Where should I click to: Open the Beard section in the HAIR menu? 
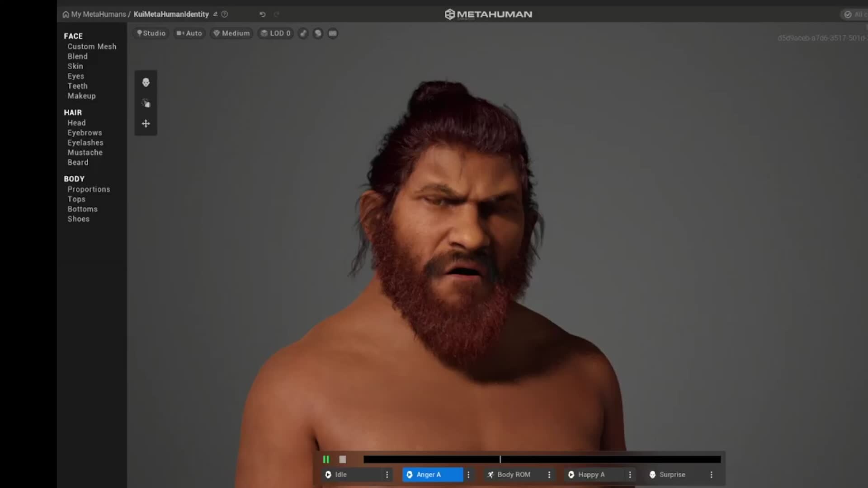click(77, 162)
